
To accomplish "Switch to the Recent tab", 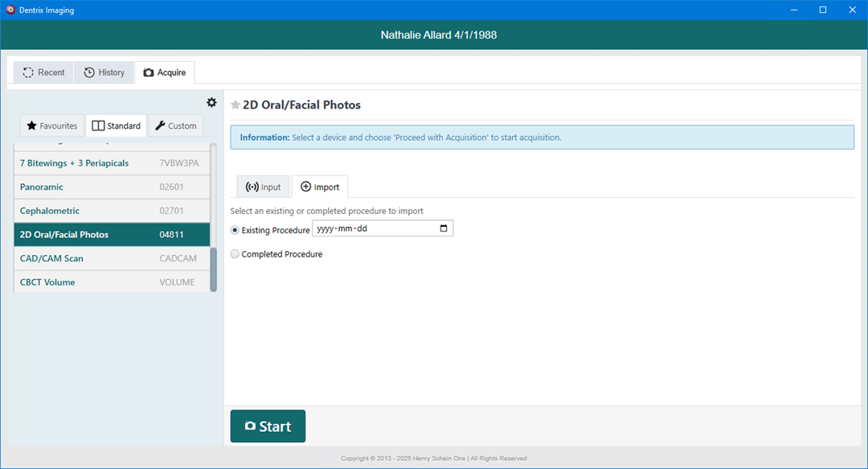I will [x=43, y=72].
